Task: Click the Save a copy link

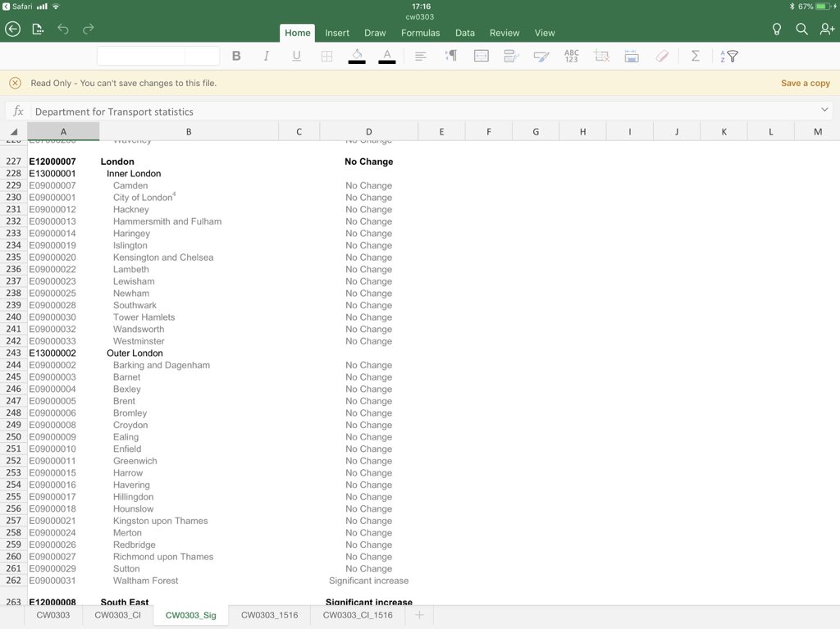Action: pos(806,83)
